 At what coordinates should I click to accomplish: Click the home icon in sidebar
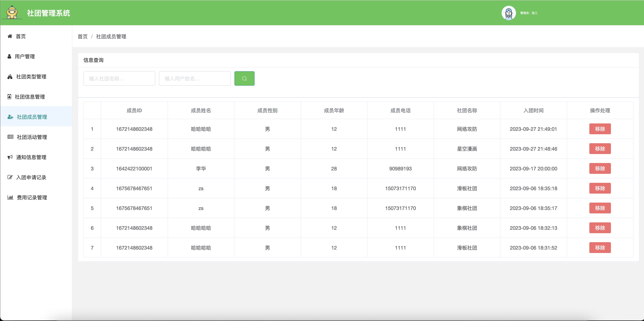click(10, 36)
